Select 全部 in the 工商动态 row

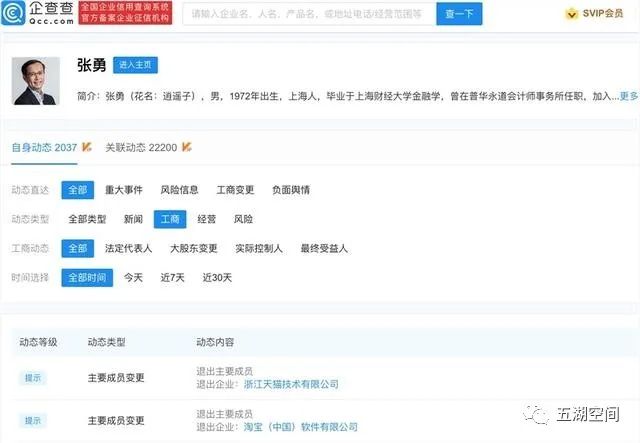tap(78, 248)
